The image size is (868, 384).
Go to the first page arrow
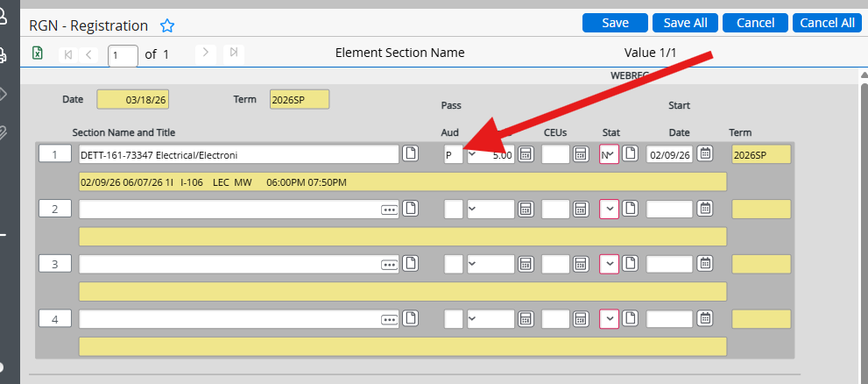[67, 54]
